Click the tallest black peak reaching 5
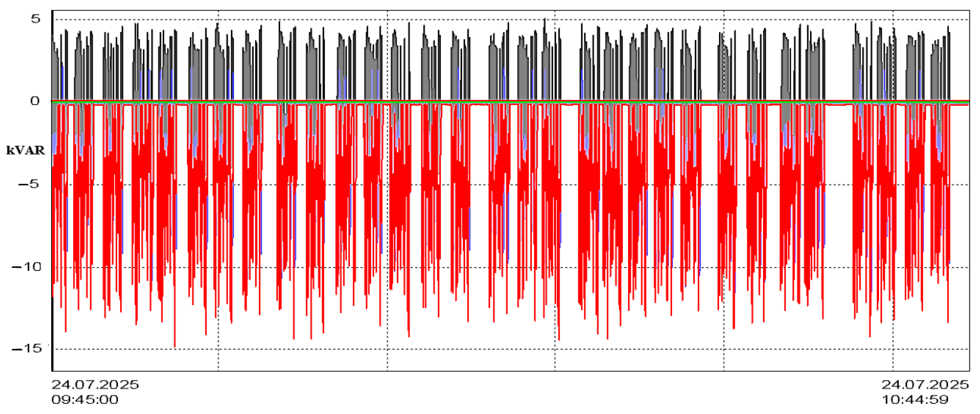Image resolution: width=980 pixels, height=414 pixels. pyautogui.click(x=545, y=21)
